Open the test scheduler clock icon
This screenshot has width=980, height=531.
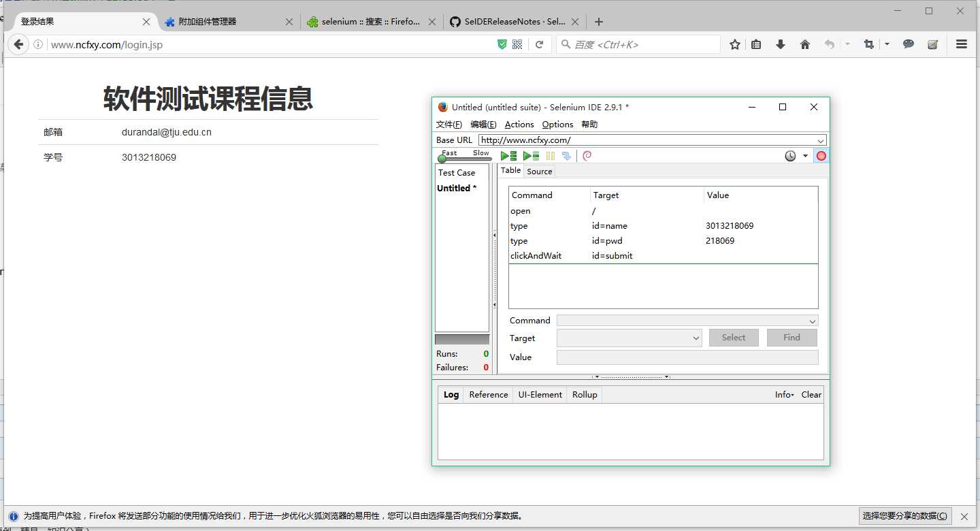pos(790,156)
